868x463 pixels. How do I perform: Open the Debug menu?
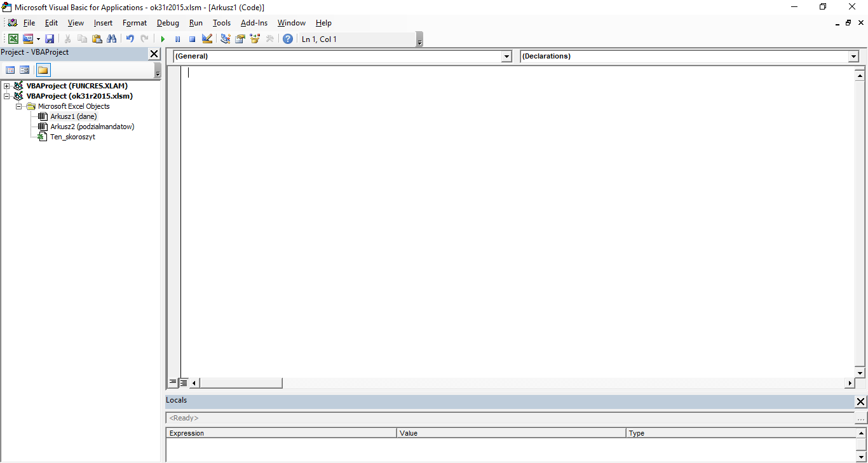[168, 23]
